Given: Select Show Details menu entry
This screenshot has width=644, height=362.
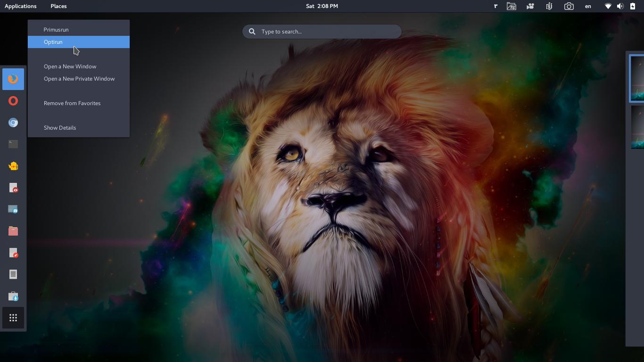Looking at the screenshot, I should coord(79,128).
